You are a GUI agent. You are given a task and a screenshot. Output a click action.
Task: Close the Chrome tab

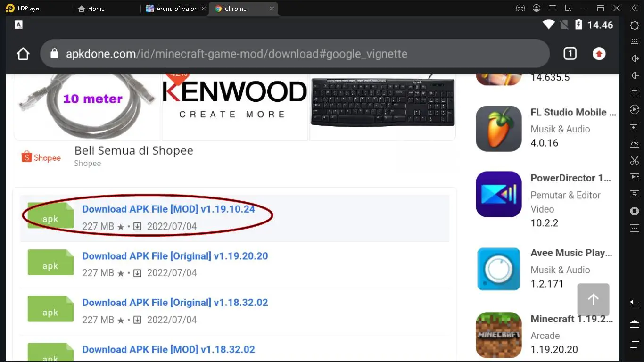272,8
